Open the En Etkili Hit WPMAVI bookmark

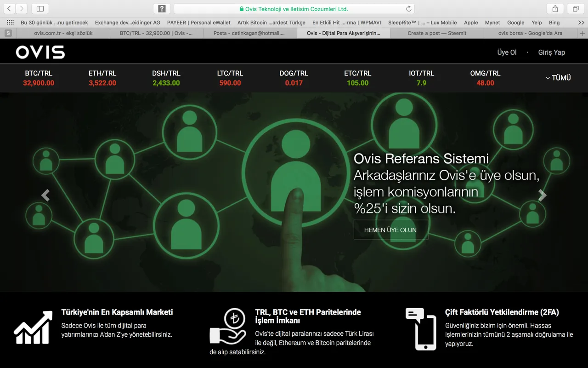[347, 22]
